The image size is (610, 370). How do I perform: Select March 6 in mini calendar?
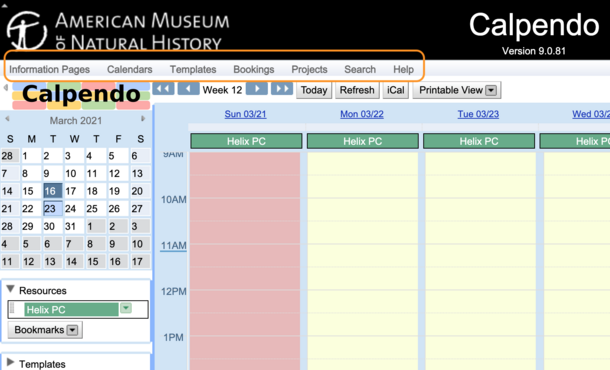click(x=140, y=156)
